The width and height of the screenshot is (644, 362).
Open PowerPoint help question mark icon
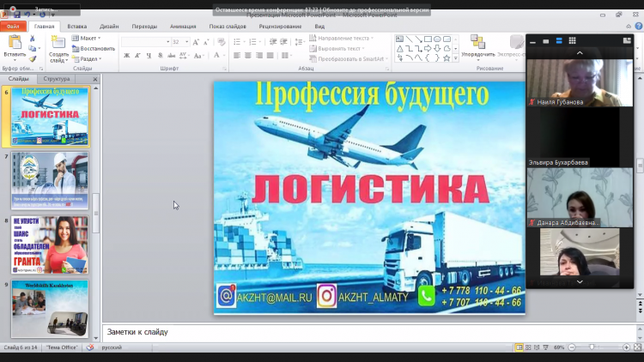click(638, 27)
